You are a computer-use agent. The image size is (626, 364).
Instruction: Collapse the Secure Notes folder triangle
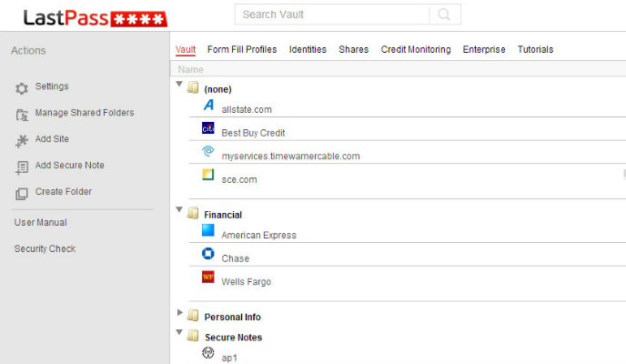(179, 332)
